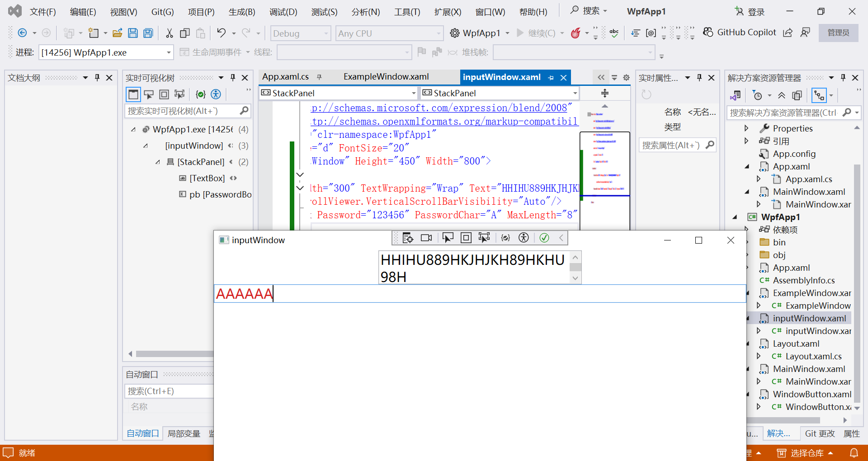The width and height of the screenshot is (868, 461).
Task: Switch to the ExampleWindow.xaml tab
Action: tap(386, 77)
